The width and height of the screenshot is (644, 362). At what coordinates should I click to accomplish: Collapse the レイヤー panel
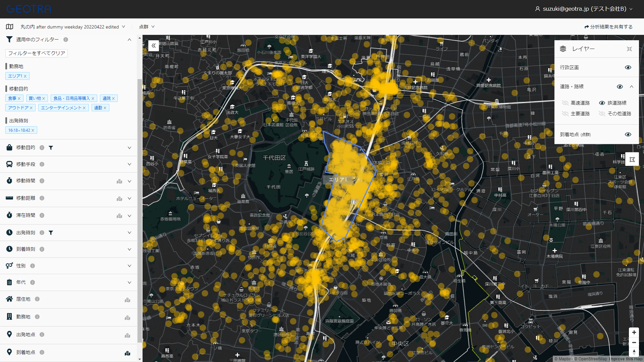click(x=629, y=49)
